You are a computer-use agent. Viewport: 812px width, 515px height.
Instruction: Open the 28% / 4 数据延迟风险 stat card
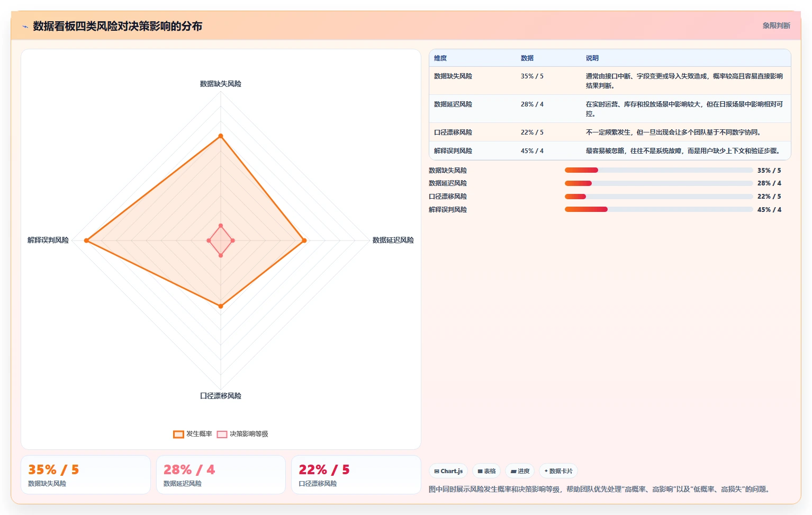[221, 475]
